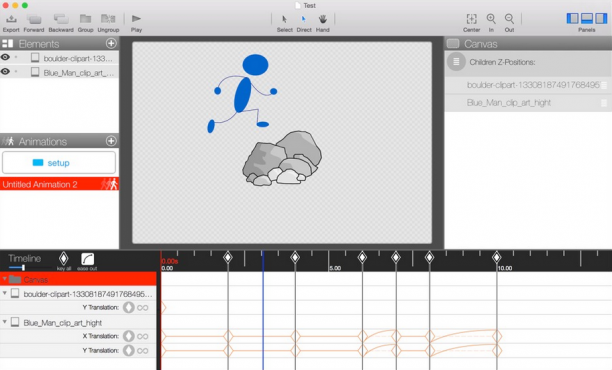Add keyframe for Blue_Man X Translation
This screenshot has width=612, height=370.
click(128, 336)
